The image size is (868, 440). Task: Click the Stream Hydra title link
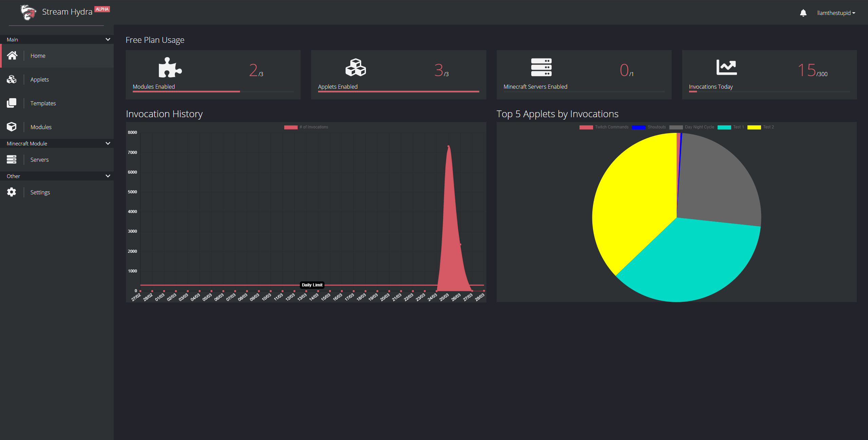tap(67, 12)
